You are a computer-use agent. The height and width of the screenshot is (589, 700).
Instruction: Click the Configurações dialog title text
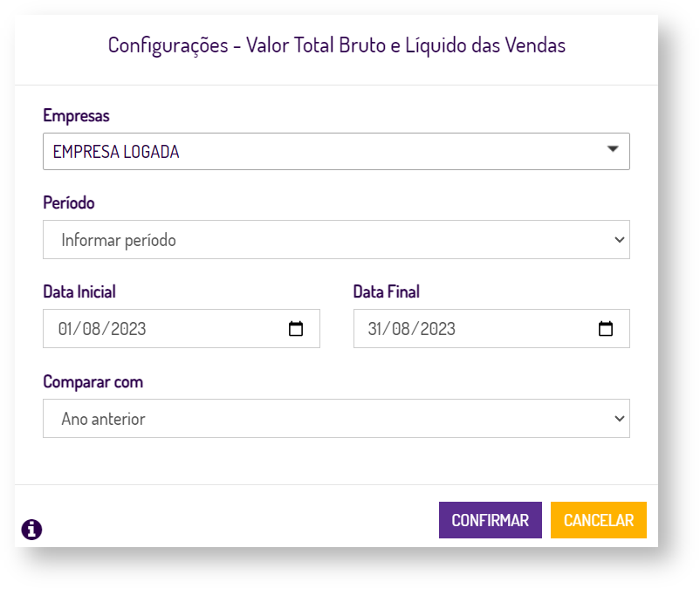click(336, 45)
